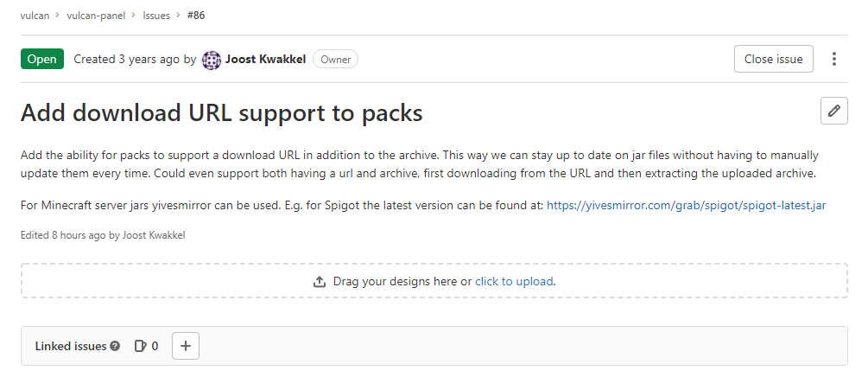Click Joost Kwakkel in the edited-by line
Screen dimensions: 868x377
pos(152,234)
